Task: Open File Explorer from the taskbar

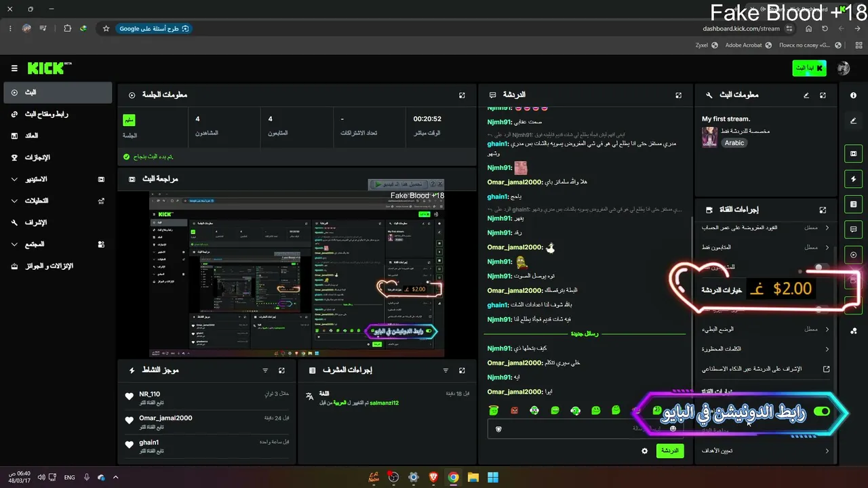Action: point(473,477)
